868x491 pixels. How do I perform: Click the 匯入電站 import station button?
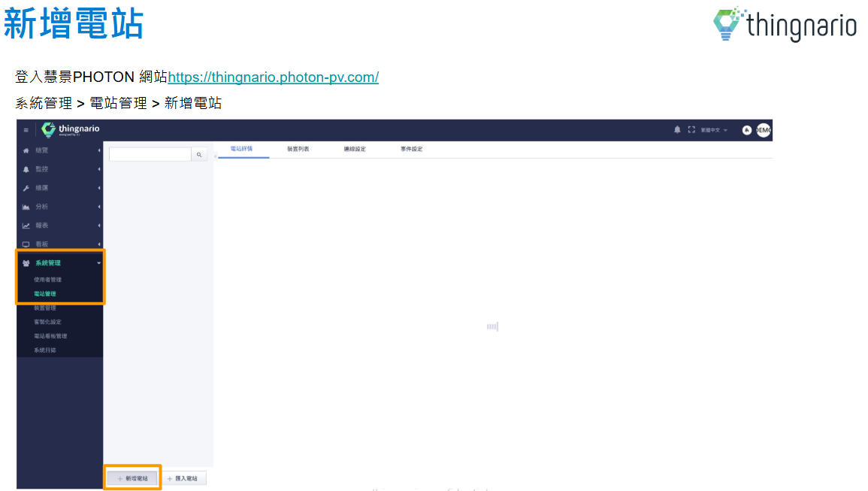tap(183, 478)
